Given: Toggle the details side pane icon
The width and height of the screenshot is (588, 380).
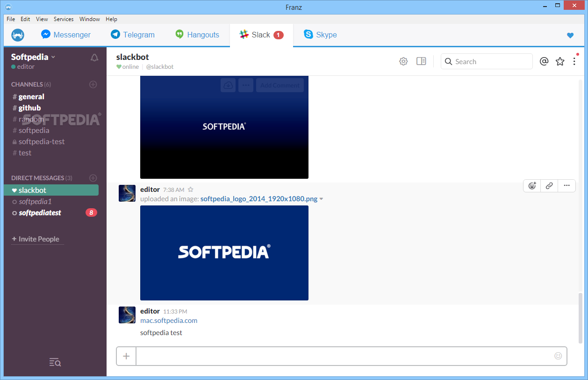Looking at the screenshot, I should pos(421,61).
